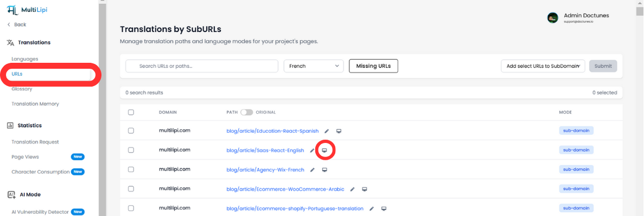This screenshot has width=644, height=216.
Task: Click the New badge beside Page Views
Action: (x=78, y=157)
